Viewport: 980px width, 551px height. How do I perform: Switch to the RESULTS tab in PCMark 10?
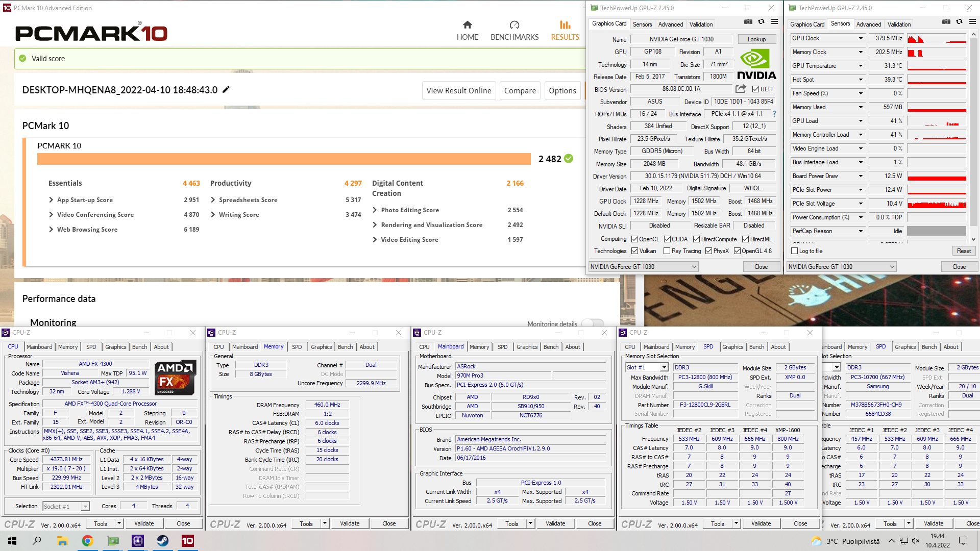pyautogui.click(x=565, y=31)
